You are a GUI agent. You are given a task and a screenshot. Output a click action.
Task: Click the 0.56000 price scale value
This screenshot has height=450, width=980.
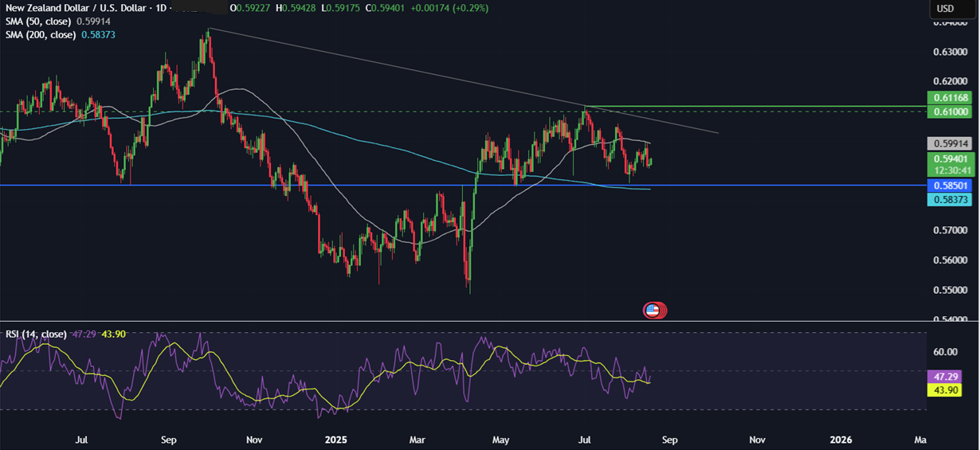[950, 260]
